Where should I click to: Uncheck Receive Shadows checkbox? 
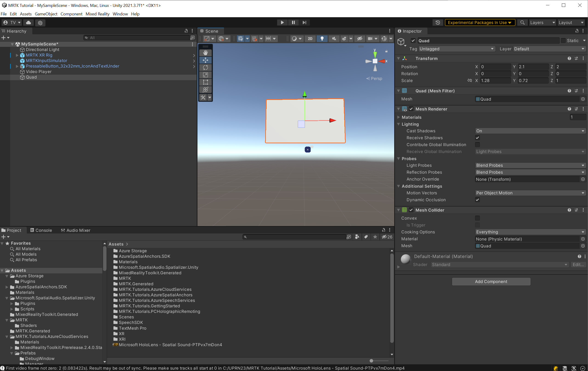click(x=477, y=138)
